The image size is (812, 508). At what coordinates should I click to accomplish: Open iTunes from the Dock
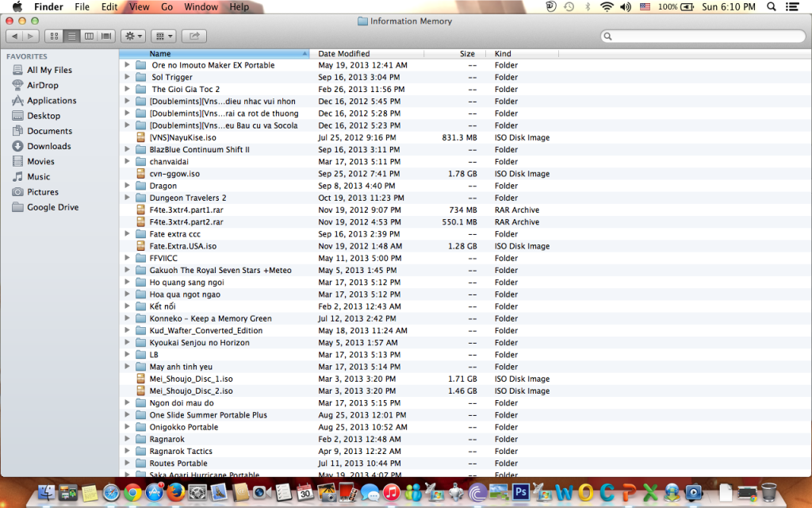coord(392,491)
